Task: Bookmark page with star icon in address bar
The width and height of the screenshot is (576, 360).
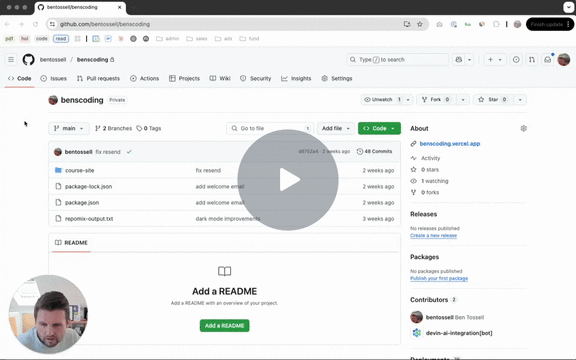Action: click(x=420, y=24)
